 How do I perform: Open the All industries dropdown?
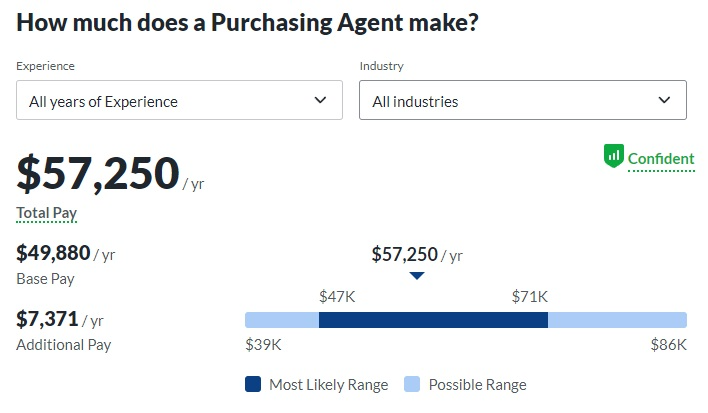523,100
